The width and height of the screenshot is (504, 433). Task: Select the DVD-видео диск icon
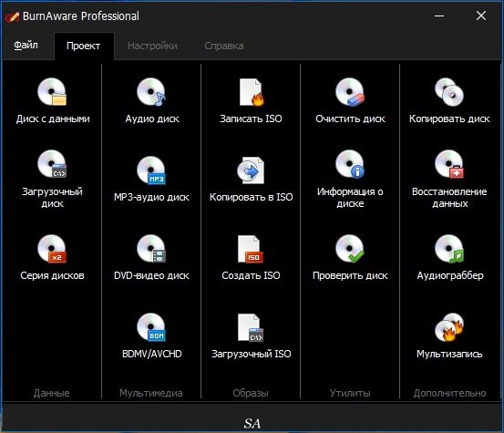[151, 249]
